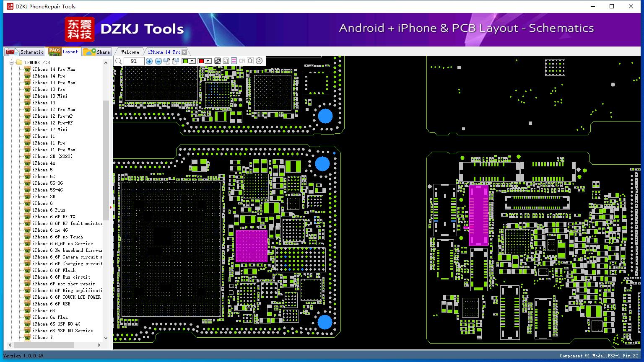The width and height of the screenshot is (644, 362).
Task: Click the rotate clockwise icon
Action: (x=167, y=61)
